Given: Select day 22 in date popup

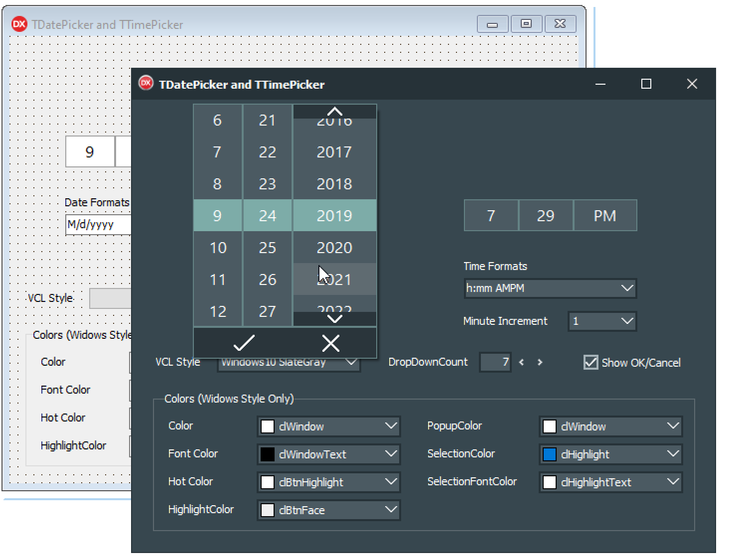Looking at the screenshot, I should pos(268,152).
